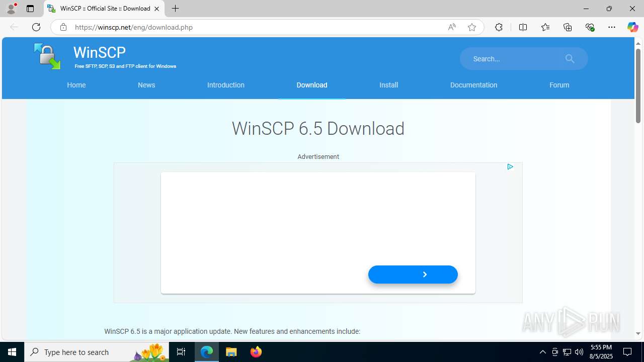The height and width of the screenshot is (362, 644).
Task: Click the Microsoft Edge taskbar icon
Action: click(207, 352)
